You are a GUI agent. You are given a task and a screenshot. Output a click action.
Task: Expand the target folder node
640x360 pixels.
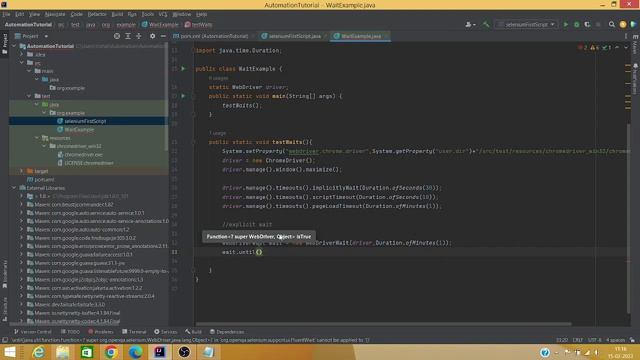click(x=22, y=171)
